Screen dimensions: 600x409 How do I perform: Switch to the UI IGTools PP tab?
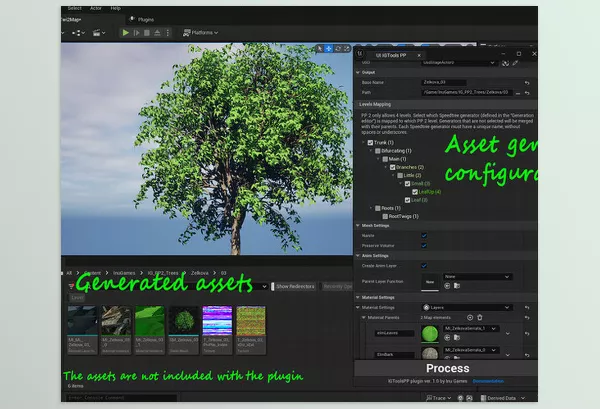390,55
